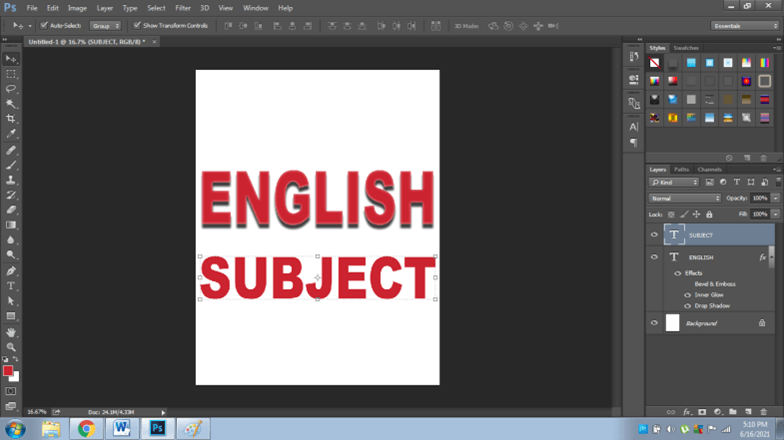This screenshot has height=440, width=784.
Task: Select the Crop tool
Action: (x=11, y=118)
